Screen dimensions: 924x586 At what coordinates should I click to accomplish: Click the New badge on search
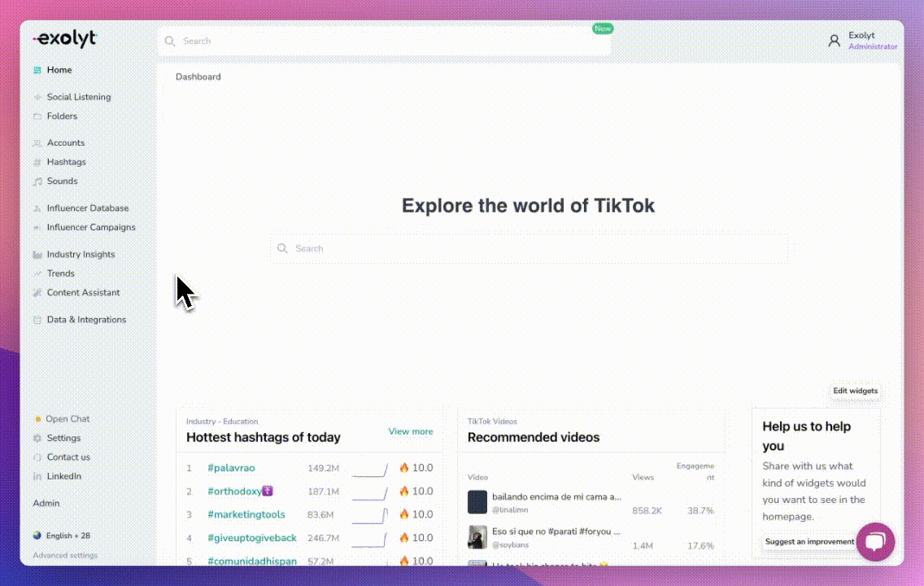(602, 28)
